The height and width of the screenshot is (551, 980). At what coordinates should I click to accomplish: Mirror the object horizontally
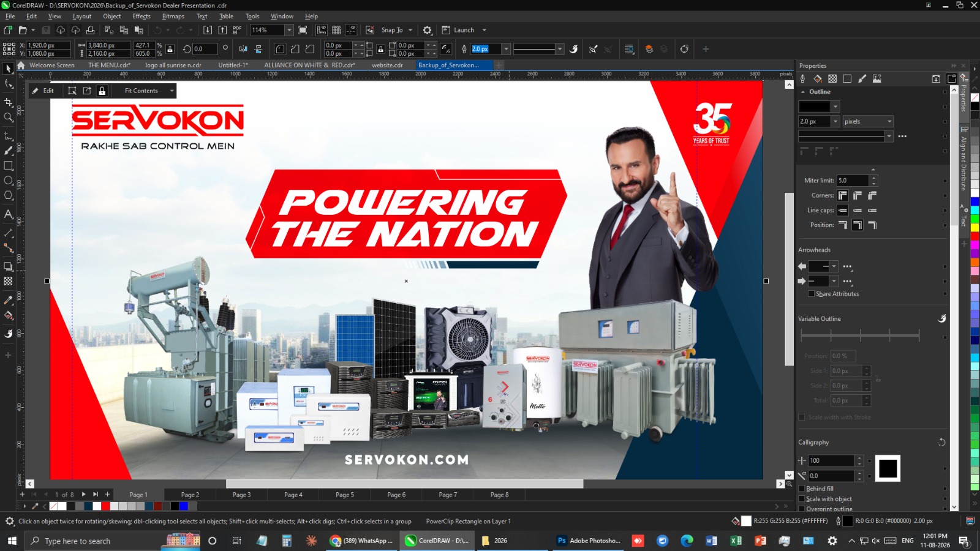pos(243,49)
